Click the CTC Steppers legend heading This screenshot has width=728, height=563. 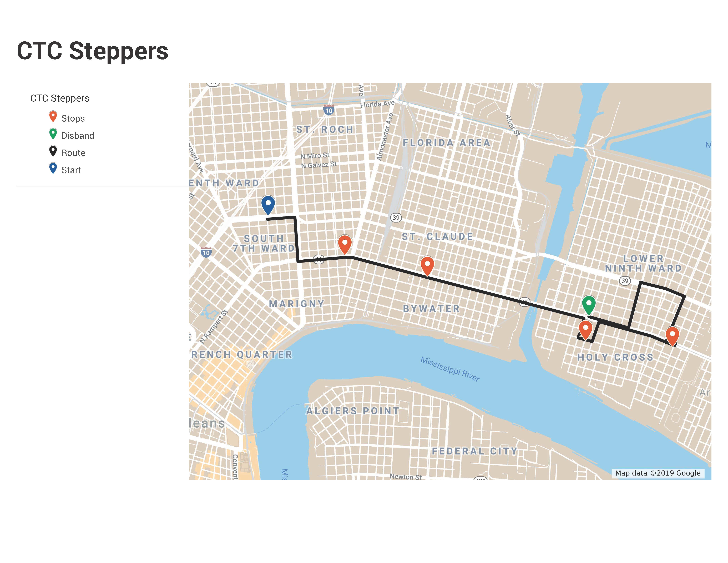[x=60, y=98]
